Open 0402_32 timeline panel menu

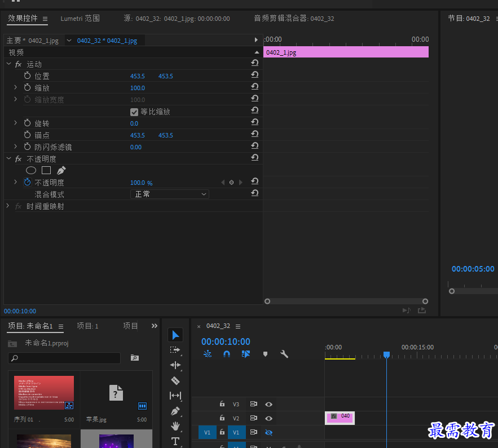coord(238,326)
